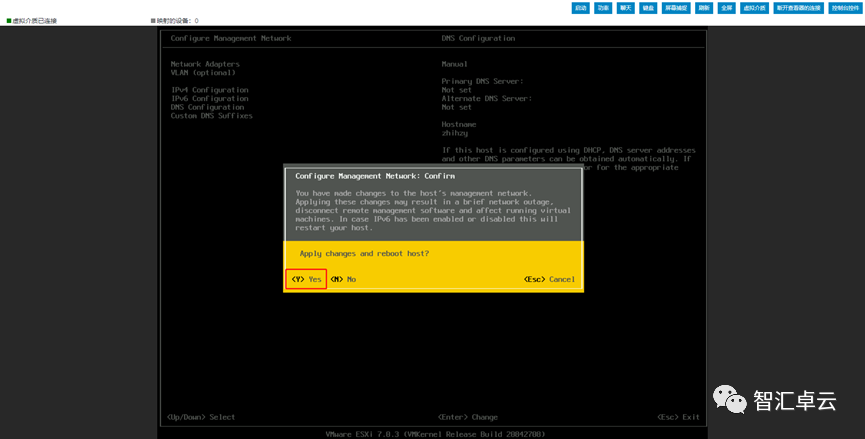Click the Manual DNS mode text
Image resolution: width=865 pixels, height=439 pixels.
(455, 64)
